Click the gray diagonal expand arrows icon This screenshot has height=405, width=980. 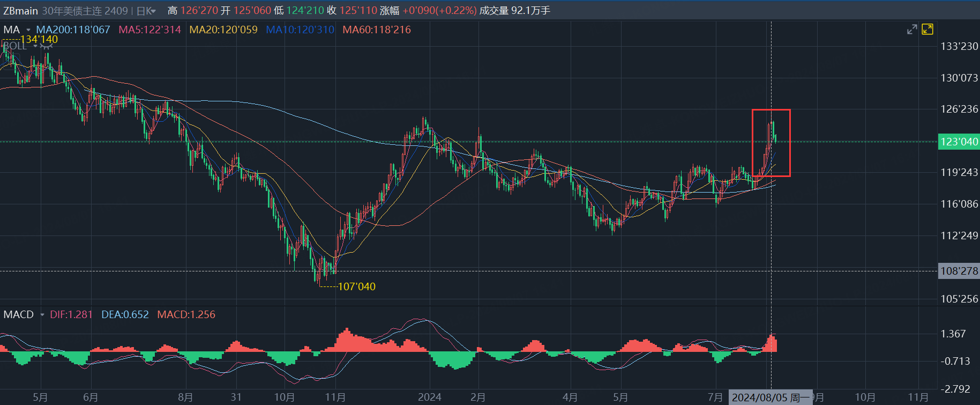[912, 30]
